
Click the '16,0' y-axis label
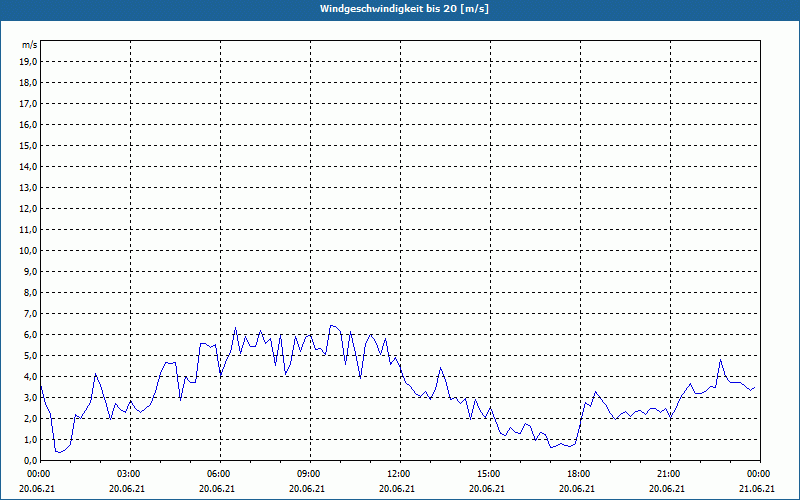[x=28, y=124]
